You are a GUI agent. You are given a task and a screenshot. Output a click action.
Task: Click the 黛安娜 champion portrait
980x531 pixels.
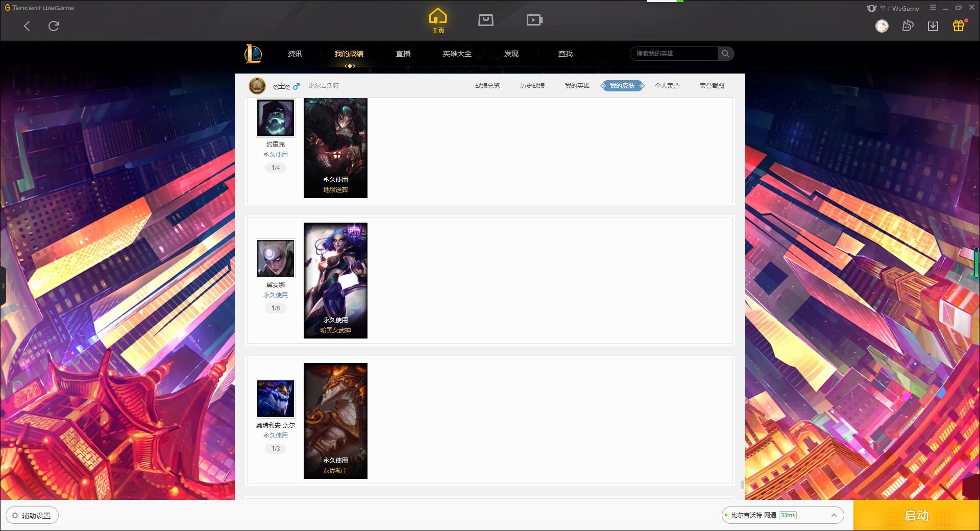click(276, 258)
